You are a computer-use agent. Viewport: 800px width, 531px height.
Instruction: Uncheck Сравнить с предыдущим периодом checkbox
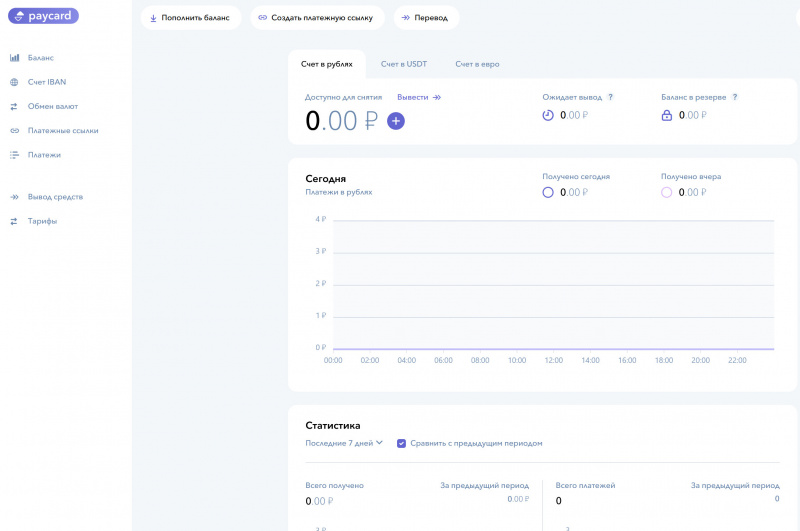[x=401, y=443]
